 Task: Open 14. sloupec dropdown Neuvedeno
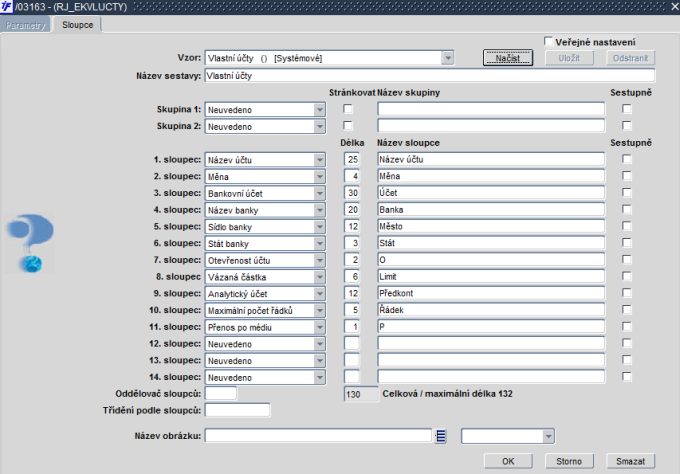click(x=320, y=377)
